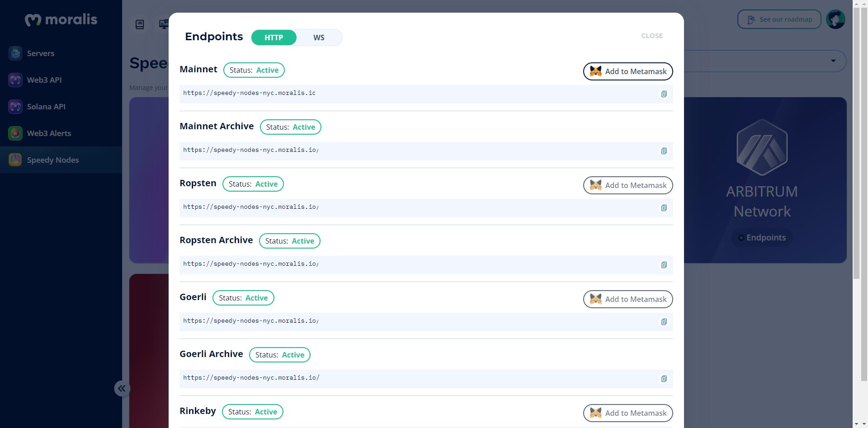Click the Web3 Alerts icon

15,133
